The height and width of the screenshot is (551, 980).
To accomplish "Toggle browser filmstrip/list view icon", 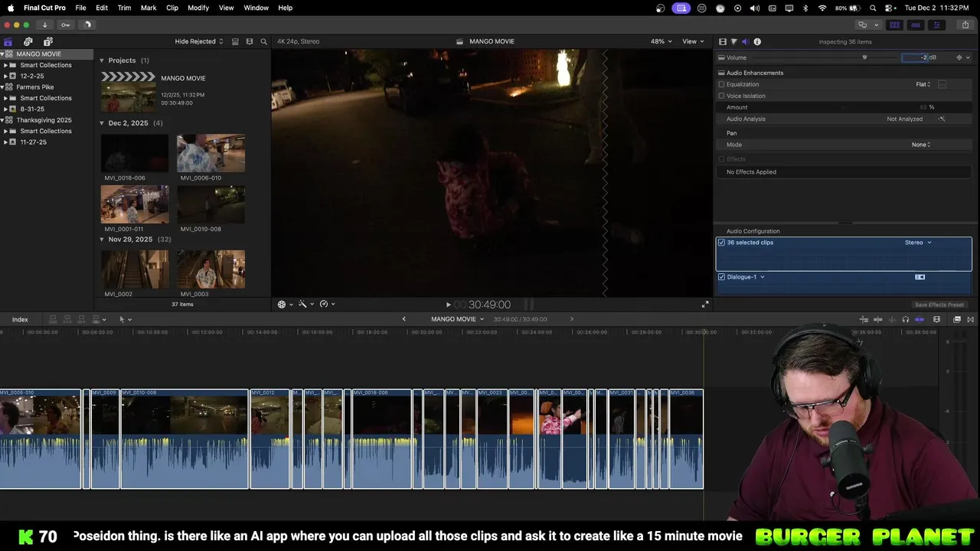I will click(235, 41).
